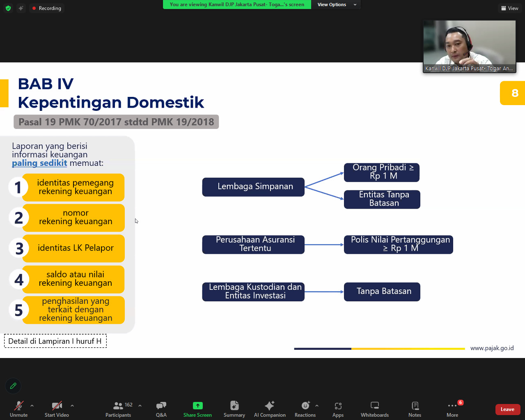525x420 pixels.
Task: Open the Reactions picker
Action: (x=305, y=409)
